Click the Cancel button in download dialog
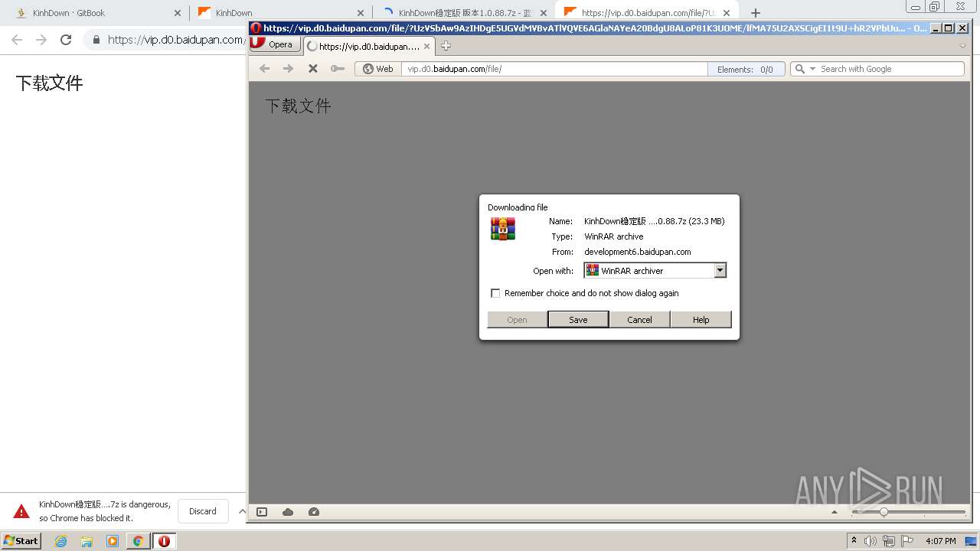 pyautogui.click(x=639, y=320)
